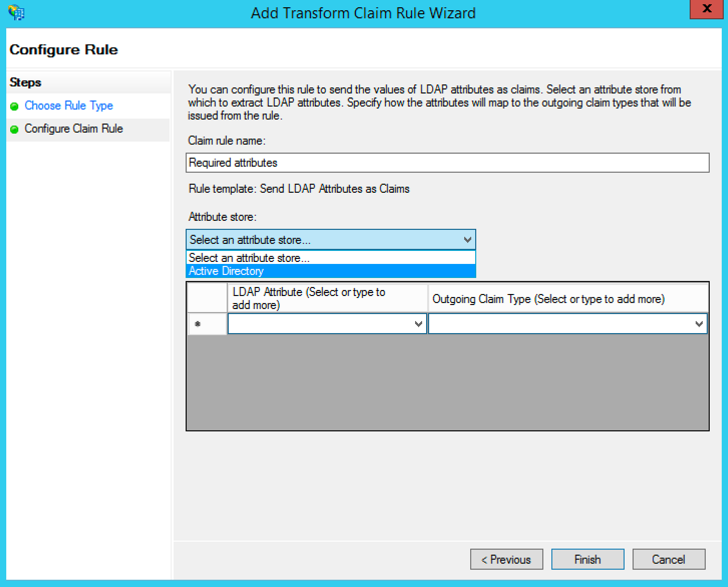728x587 pixels.
Task: Click green bullet beside Configure Claim Rule
Action: coord(15,129)
